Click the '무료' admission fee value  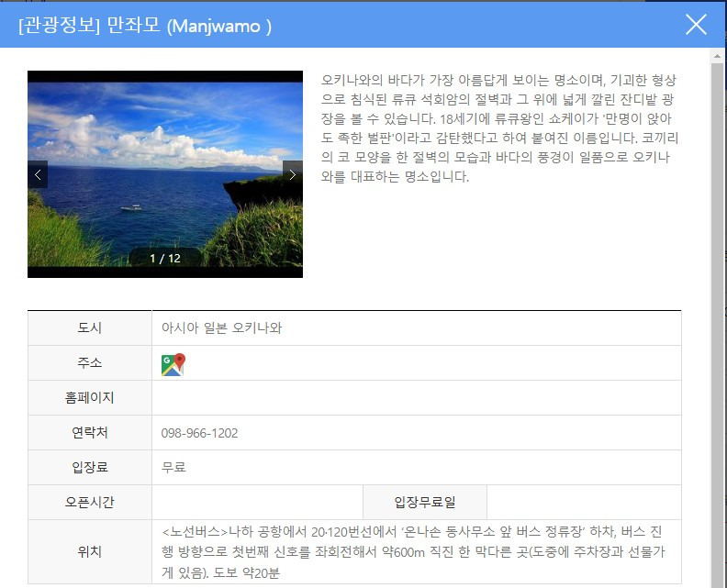pyautogui.click(x=173, y=467)
